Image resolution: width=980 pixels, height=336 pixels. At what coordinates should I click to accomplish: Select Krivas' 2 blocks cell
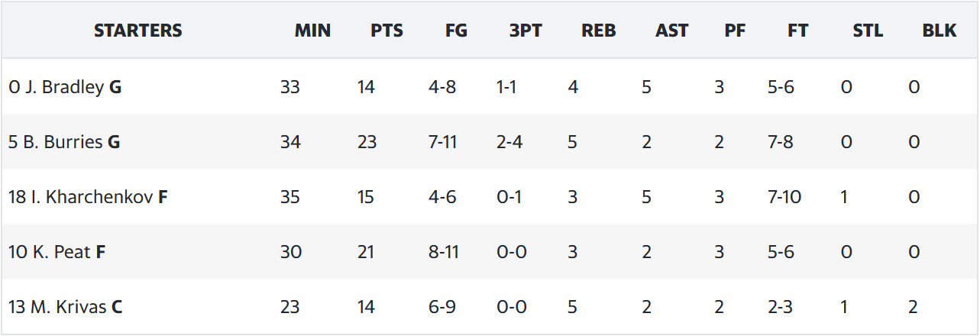pos(914,307)
